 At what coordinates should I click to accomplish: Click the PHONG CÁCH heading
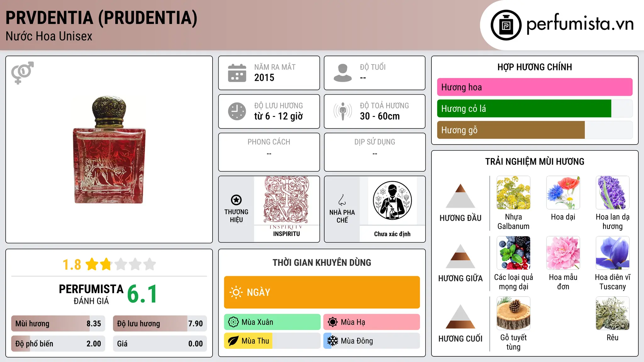[x=269, y=142]
